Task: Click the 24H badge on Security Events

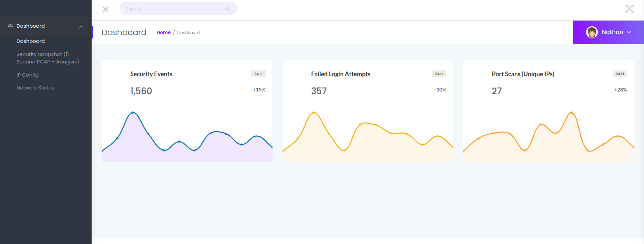Action: point(258,74)
